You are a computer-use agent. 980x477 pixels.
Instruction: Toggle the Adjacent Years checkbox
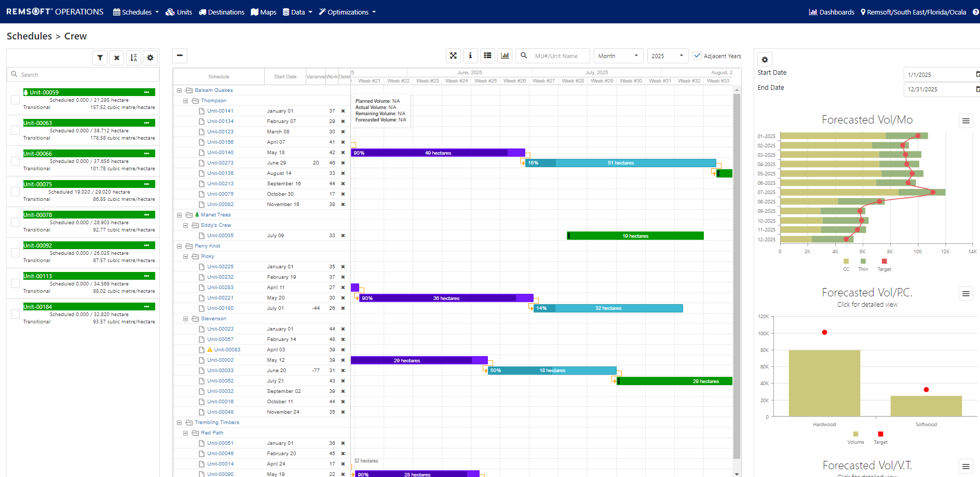697,56
